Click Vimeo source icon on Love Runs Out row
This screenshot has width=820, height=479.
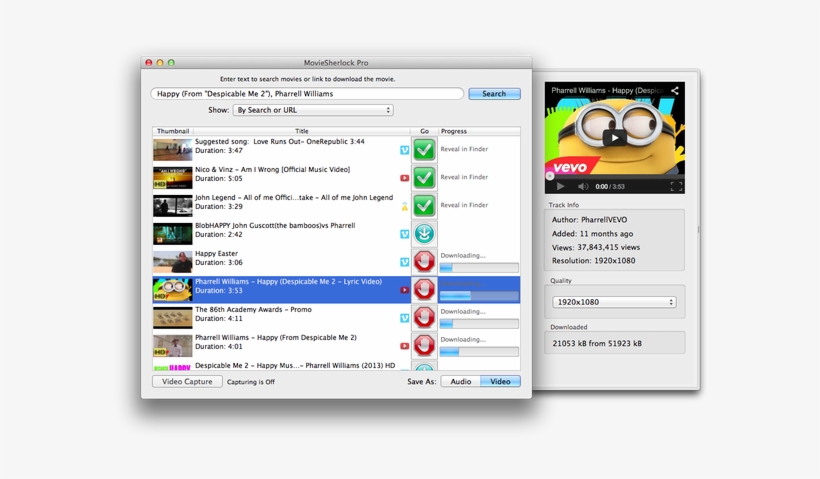point(404,150)
